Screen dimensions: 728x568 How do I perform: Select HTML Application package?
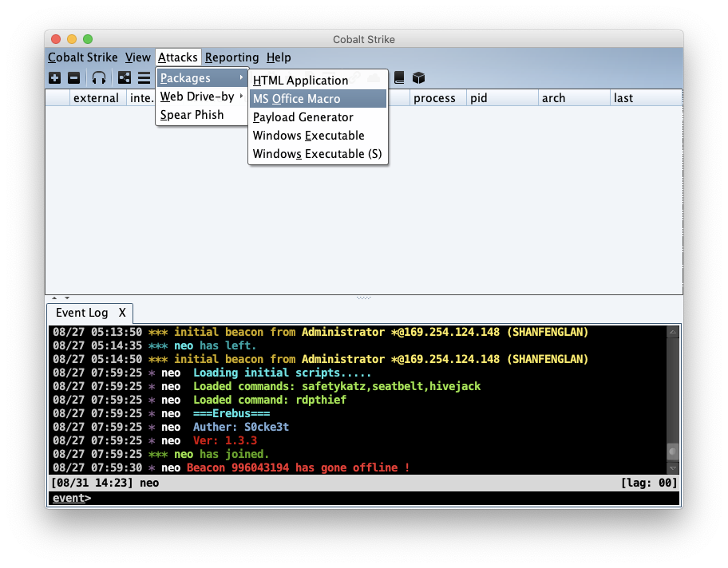(318, 81)
